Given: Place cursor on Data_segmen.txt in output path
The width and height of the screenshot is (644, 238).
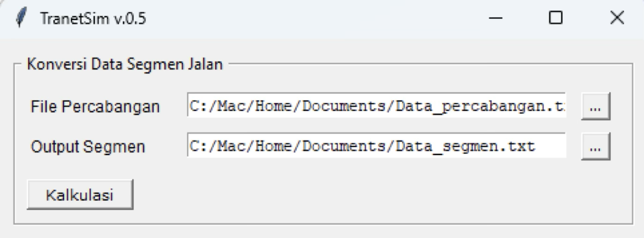Looking at the screenshot, I should click(464, 147).
